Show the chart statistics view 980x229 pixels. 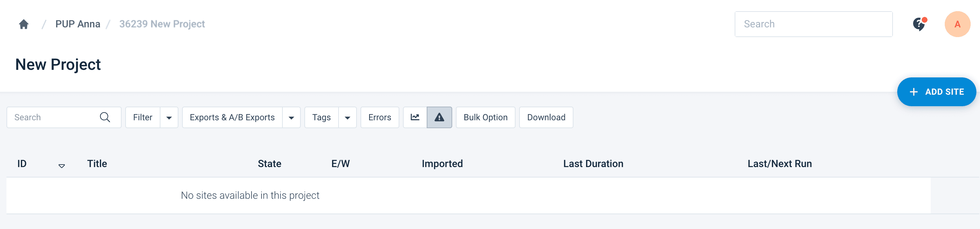coord(415,117)
